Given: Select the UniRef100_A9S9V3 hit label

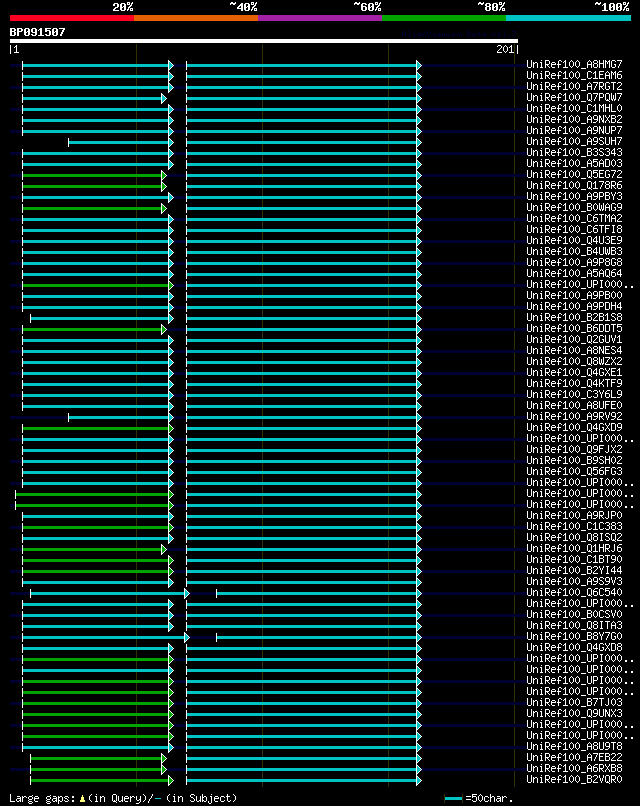Looking at the screenshot, I should (x=574, y=581).
